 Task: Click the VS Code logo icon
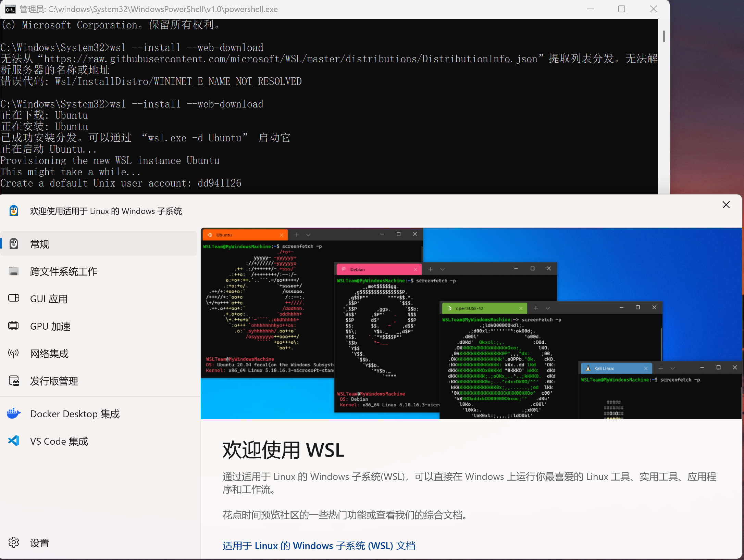(14, 441)
